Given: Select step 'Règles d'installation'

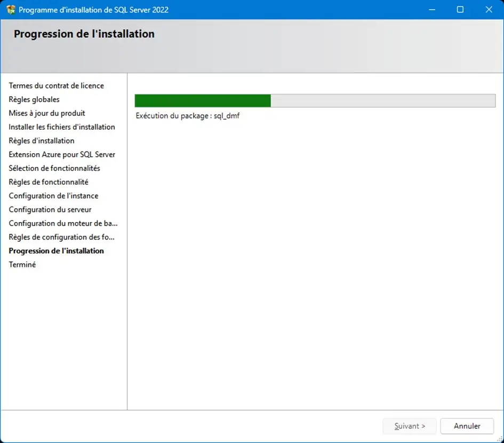Looking at the screenshot, I should click(42, 141).
